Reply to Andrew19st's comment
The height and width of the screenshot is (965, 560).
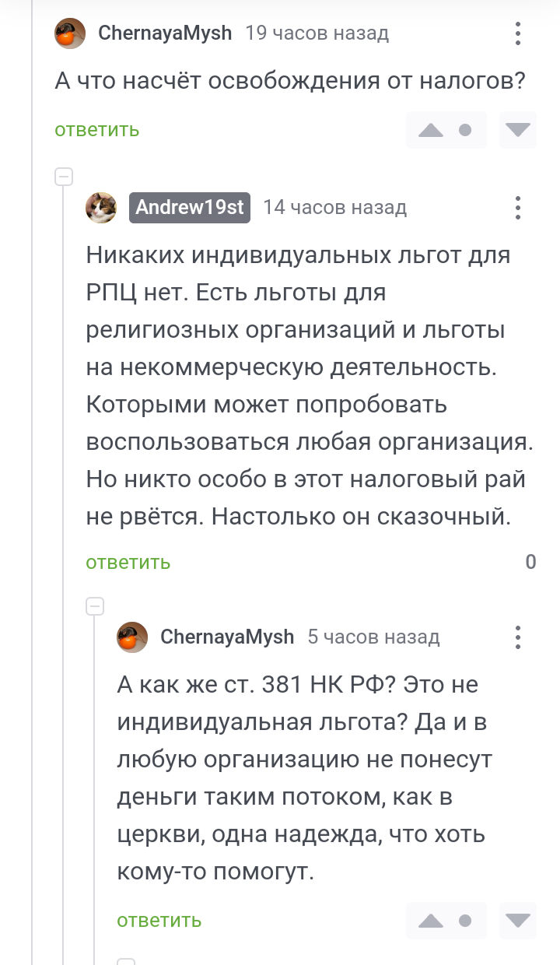click(128, 563)
